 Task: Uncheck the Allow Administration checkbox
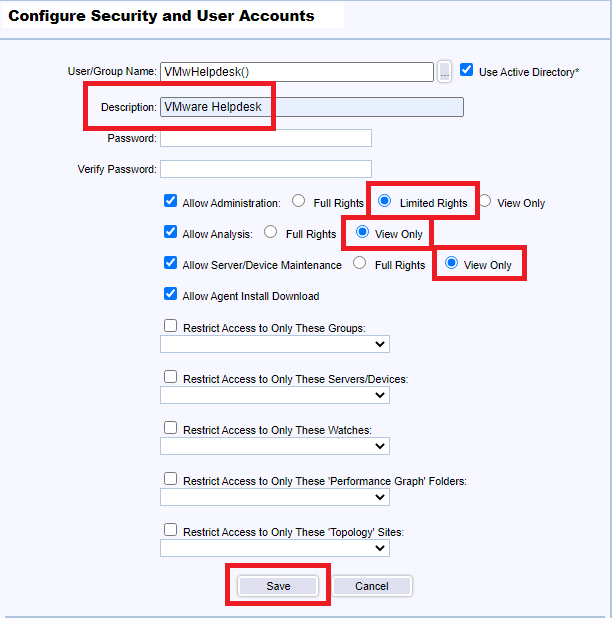pyautogui.click(x=171, y=201)
